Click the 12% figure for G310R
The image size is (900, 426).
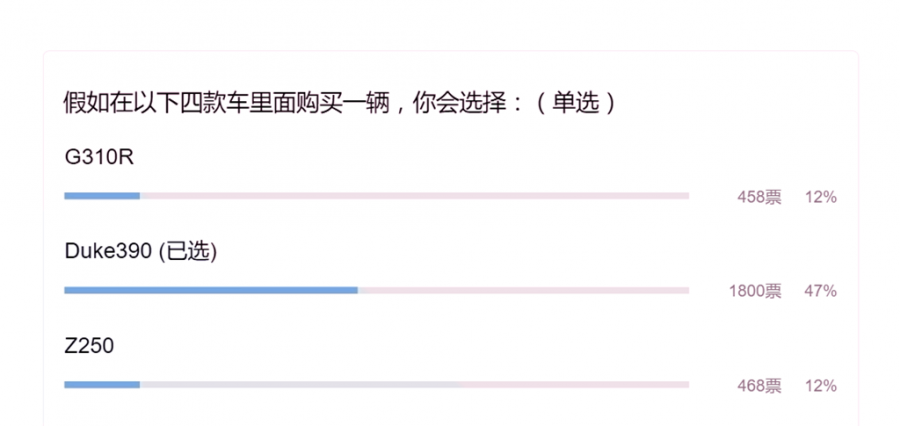coord(820,197)
